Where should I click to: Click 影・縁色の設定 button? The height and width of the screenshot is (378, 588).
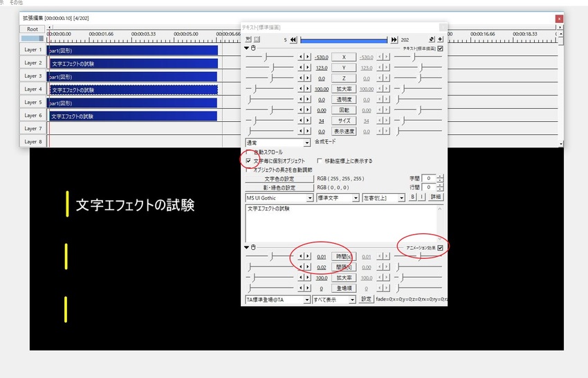tap(279, 188)
